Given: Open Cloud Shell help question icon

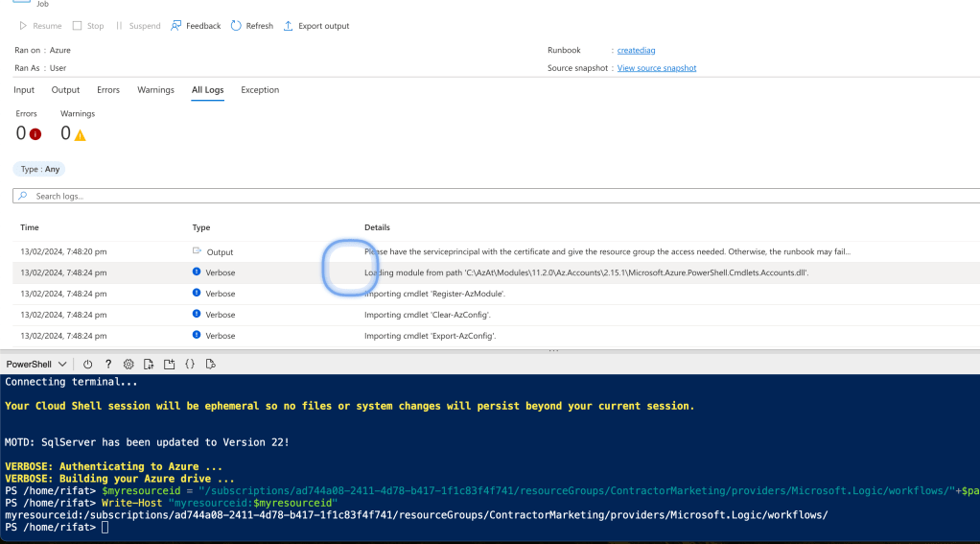Looking at the screenshot, I should pyautogui.click(x=108, y=364).
